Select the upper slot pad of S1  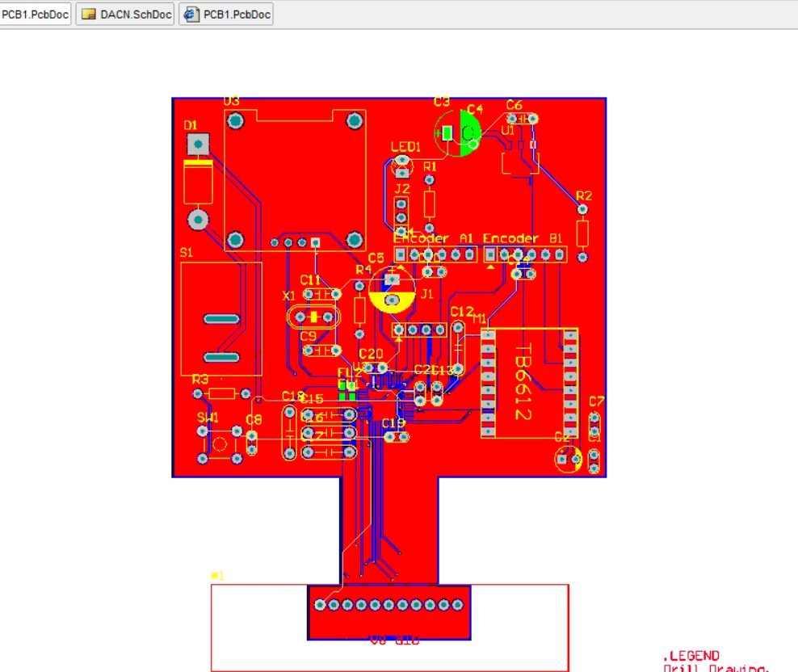click(221, 319)
